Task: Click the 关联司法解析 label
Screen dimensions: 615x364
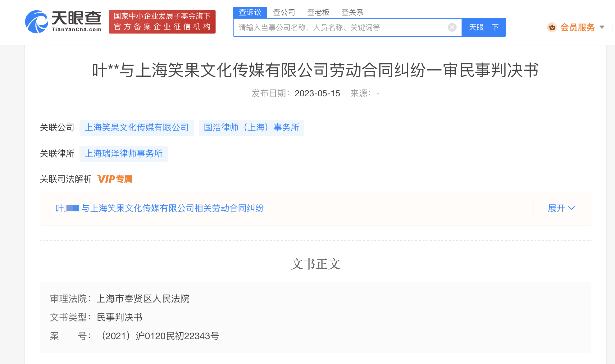Action: pyautogui.click(x=66, y=179)
